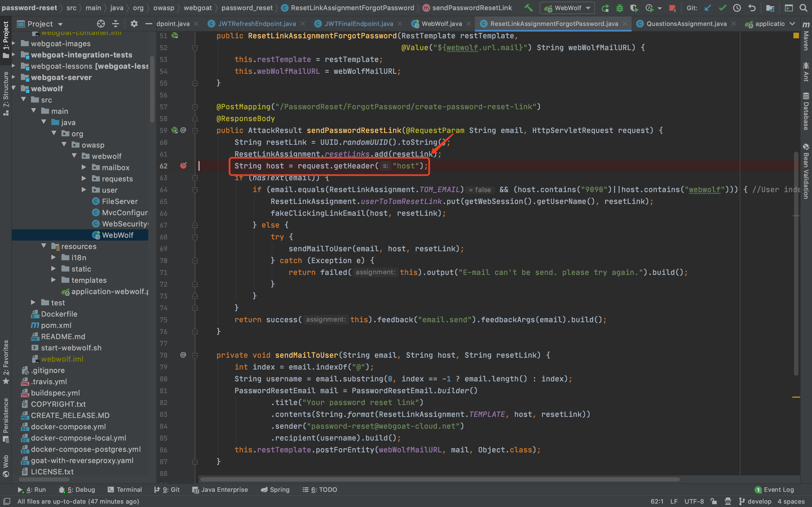Click the horizontal editor scrollbar
812x507 pixels.
coord(440,479)
